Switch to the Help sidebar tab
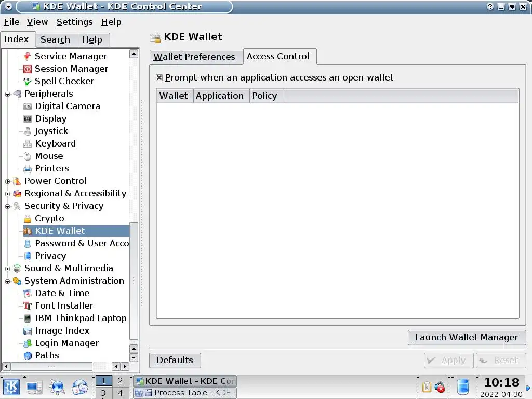Screen dimensions: 532x399 tap(93, 39)
